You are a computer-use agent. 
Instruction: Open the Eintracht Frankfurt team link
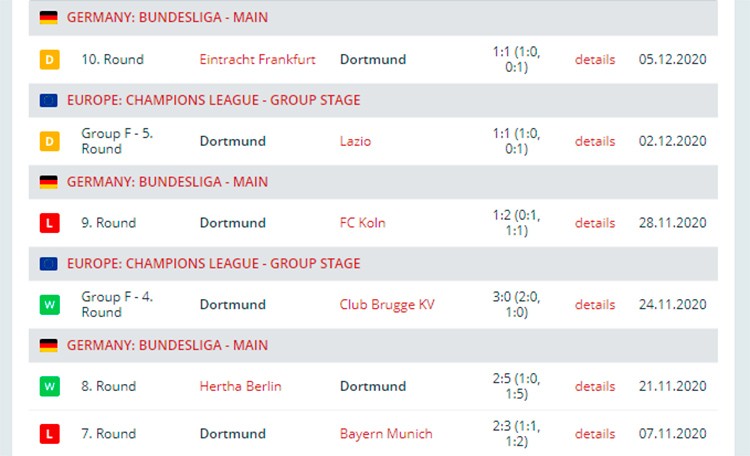click(x=257, y=59)
